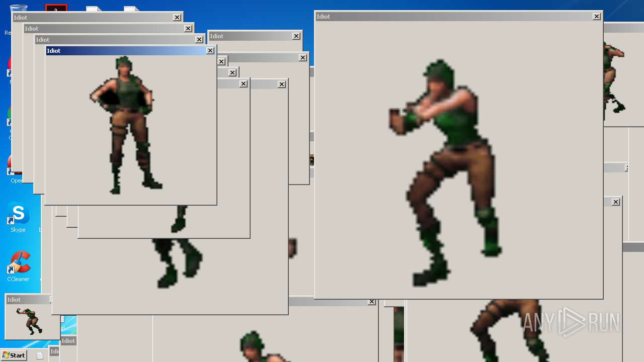Select the blue title bar of the active Idiot window

130,51
